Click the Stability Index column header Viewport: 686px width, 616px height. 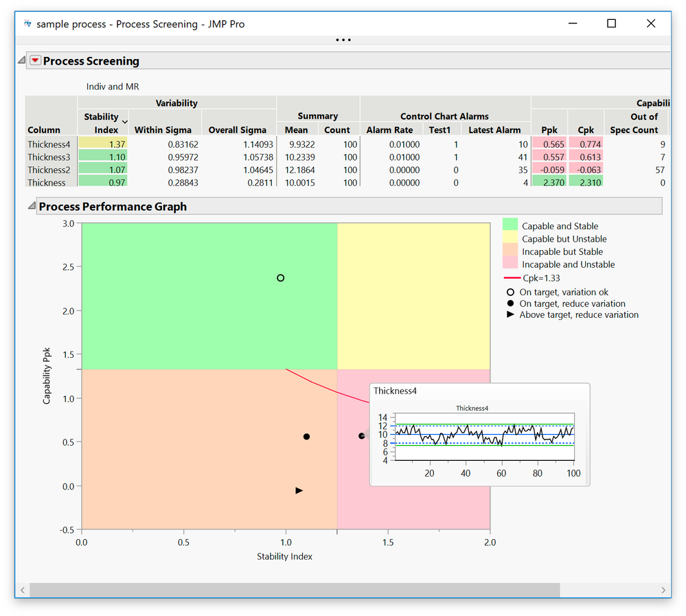coord(102,124)
